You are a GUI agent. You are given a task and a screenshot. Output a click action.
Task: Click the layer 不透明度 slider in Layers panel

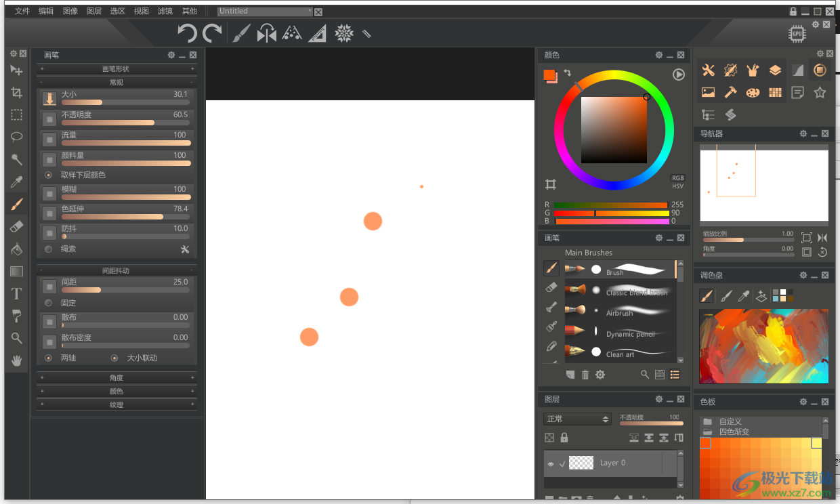(652, 423)
